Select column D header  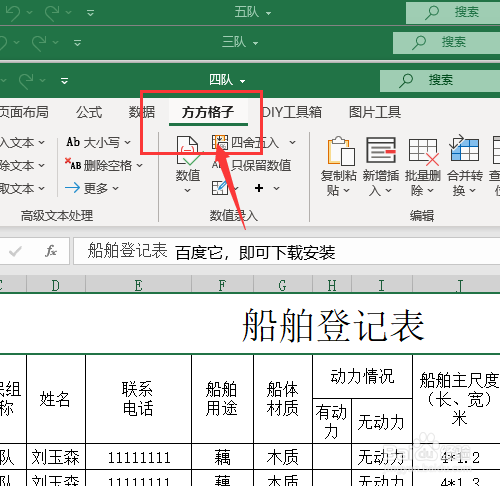pos(56,285)
